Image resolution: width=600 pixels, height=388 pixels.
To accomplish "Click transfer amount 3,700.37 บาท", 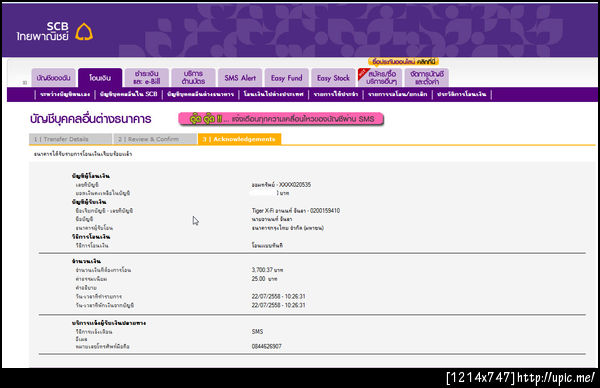I will [267, 270].
